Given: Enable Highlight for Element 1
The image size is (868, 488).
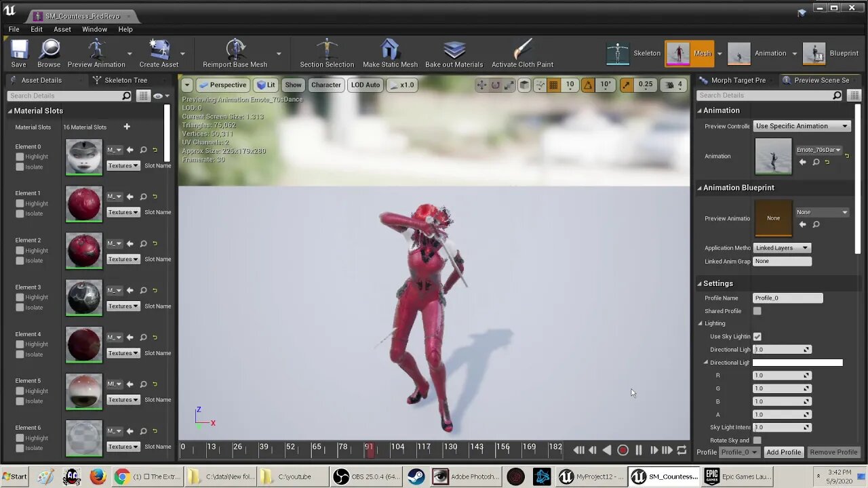Looking at the screenshot, I should point(20,203).
